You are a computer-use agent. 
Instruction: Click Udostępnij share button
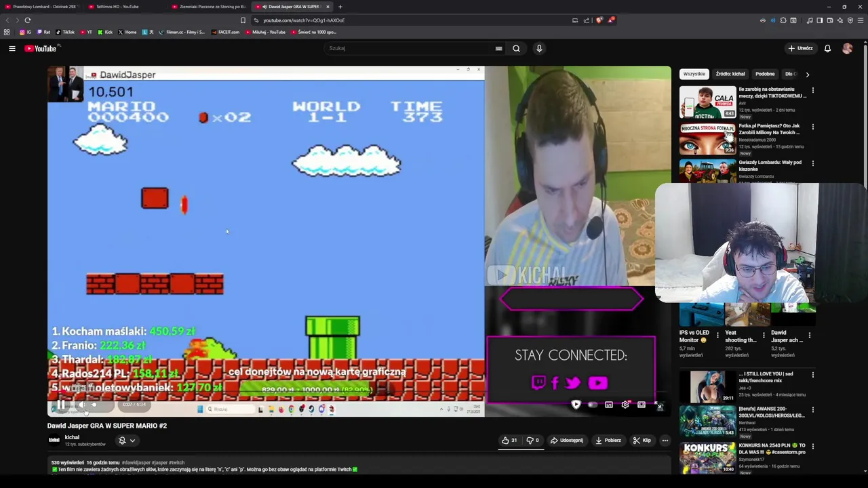tap(566, 441)
